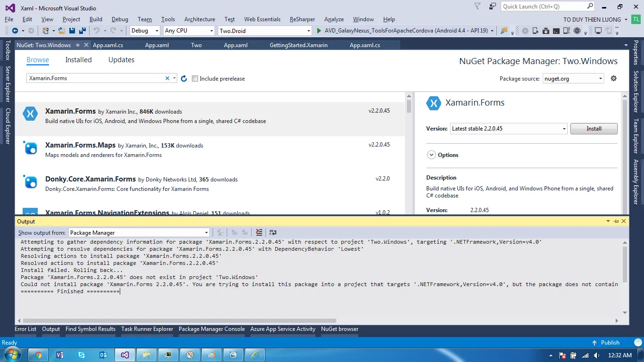This screenshot has height=362, width=644.
Task: Open the NuGet settings gear icon
Action: click(613, 78)
